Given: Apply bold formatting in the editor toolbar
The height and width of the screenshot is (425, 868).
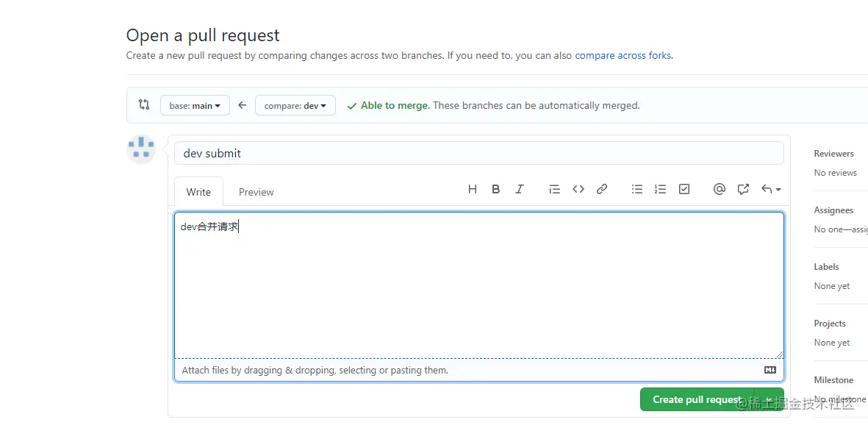Looking at the screenshot, I should [x=495, y=190].
